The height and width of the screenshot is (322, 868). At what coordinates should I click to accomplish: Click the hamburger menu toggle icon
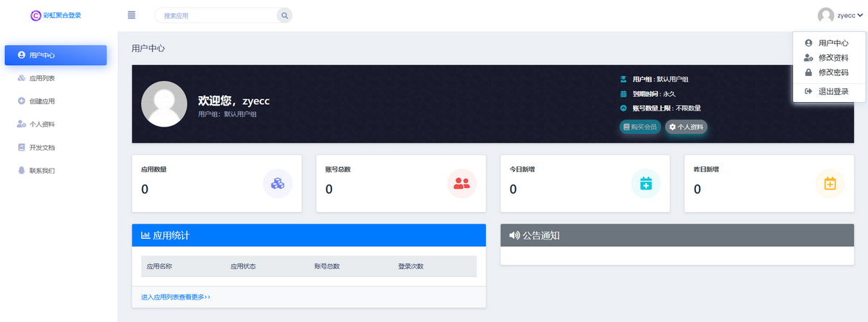click(132, 15)
